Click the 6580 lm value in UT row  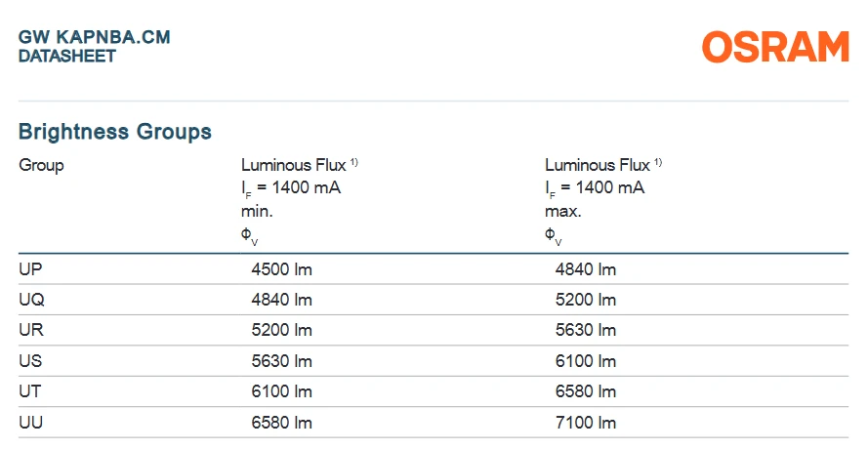[586, 391]
